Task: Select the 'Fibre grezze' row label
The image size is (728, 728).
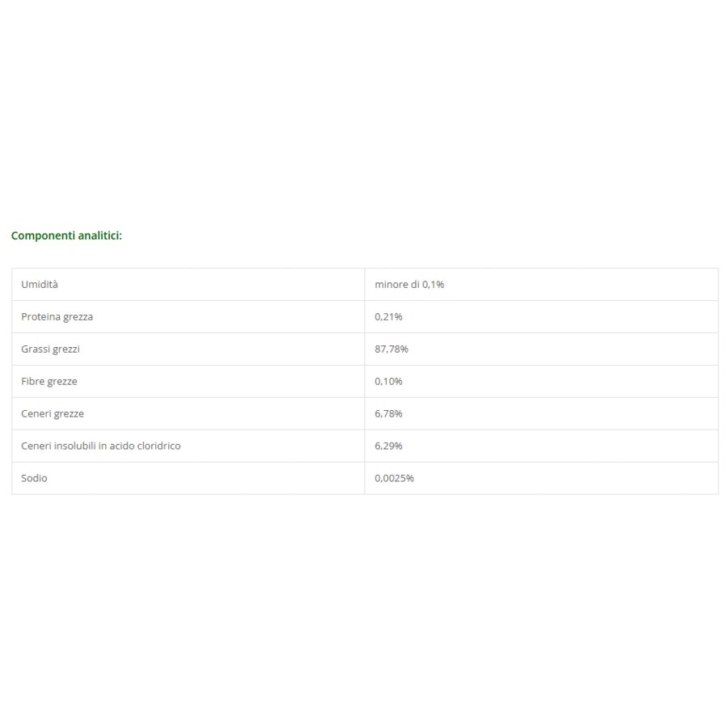Action: coord(49,381)
